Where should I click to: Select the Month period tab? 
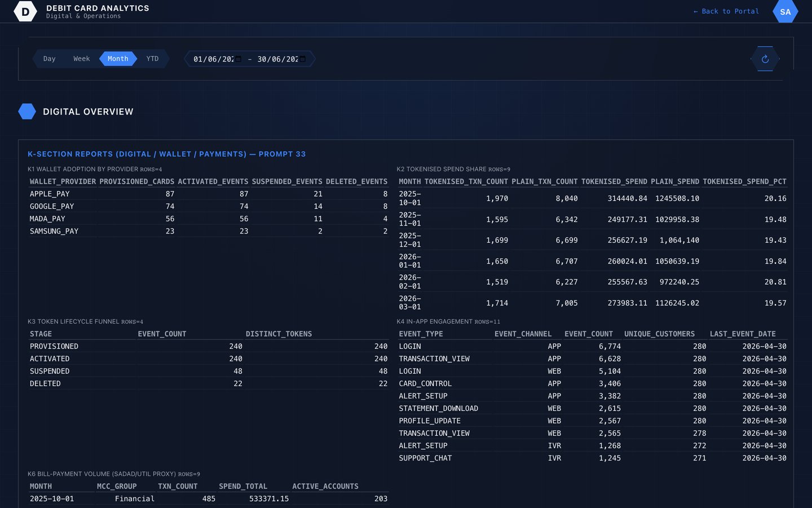point(118,59)
